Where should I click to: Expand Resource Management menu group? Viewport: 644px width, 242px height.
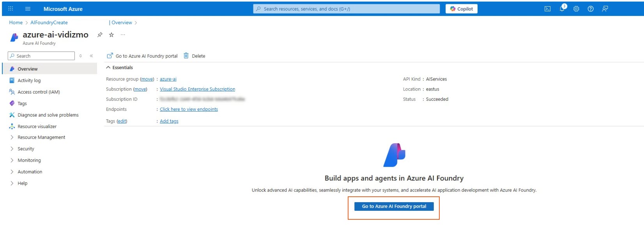coord(12,137)
